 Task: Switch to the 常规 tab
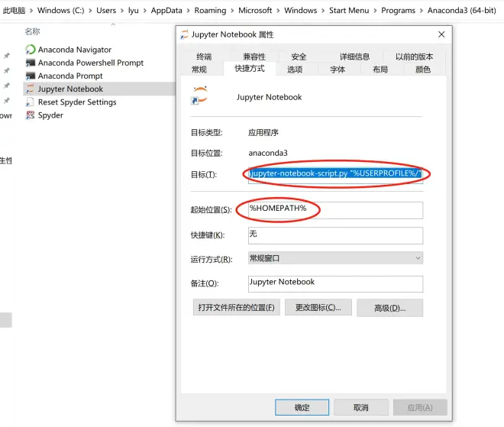point(199,70)
